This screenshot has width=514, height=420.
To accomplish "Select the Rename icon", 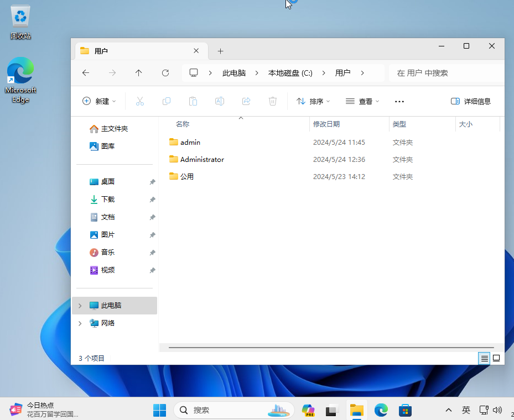I will (x=219, y=101).
